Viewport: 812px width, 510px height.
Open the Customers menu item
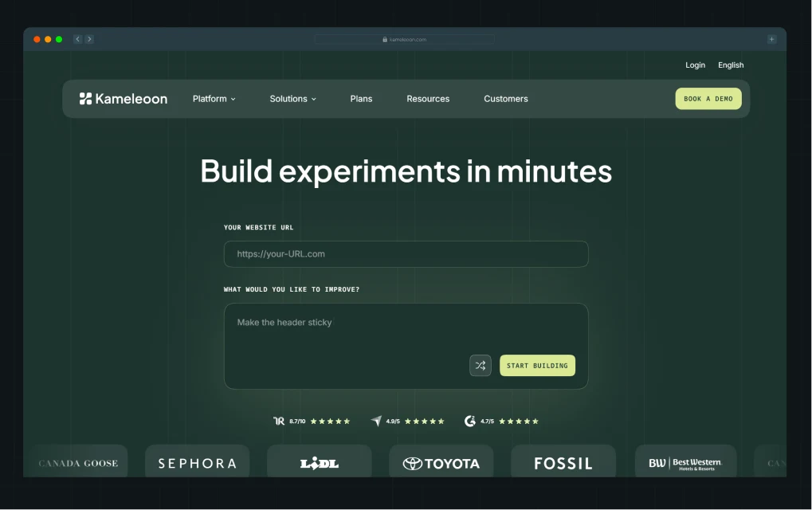click(x=505, y=99)
